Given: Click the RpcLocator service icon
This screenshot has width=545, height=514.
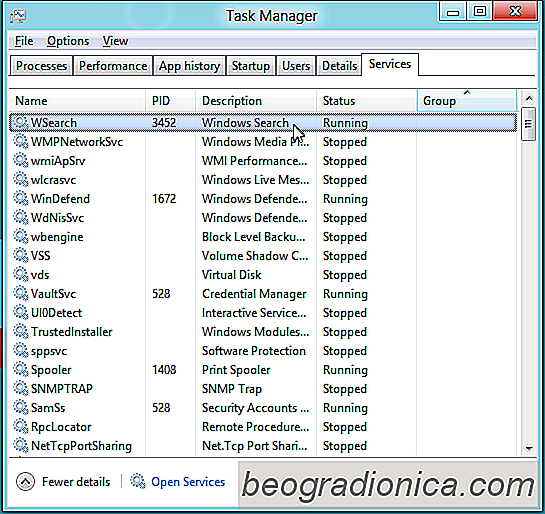Looking at the screenshot, I should pos(21,427).
